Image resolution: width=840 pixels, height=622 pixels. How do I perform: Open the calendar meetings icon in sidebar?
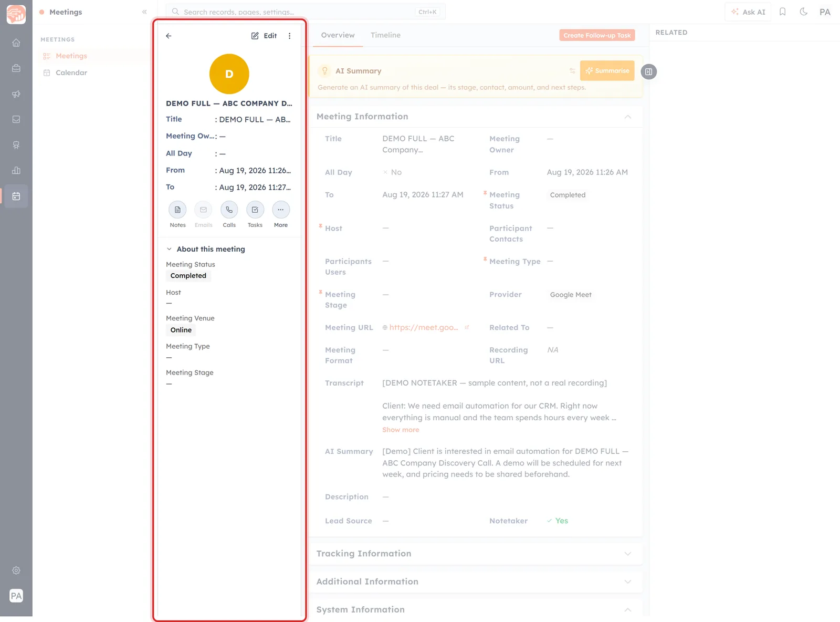pos(16,196)
